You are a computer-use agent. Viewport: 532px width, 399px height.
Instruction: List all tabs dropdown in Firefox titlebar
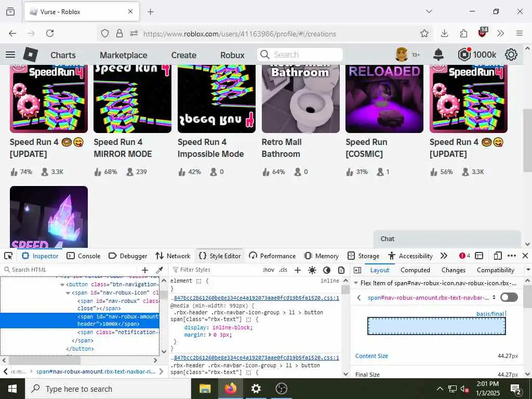click(x=429, y=11)
